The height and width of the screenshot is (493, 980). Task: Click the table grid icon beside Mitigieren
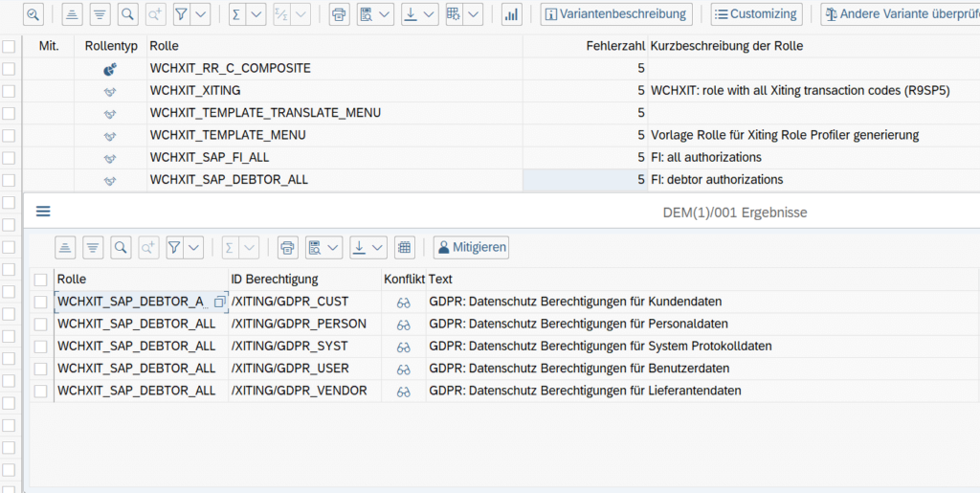pos(405,247)
